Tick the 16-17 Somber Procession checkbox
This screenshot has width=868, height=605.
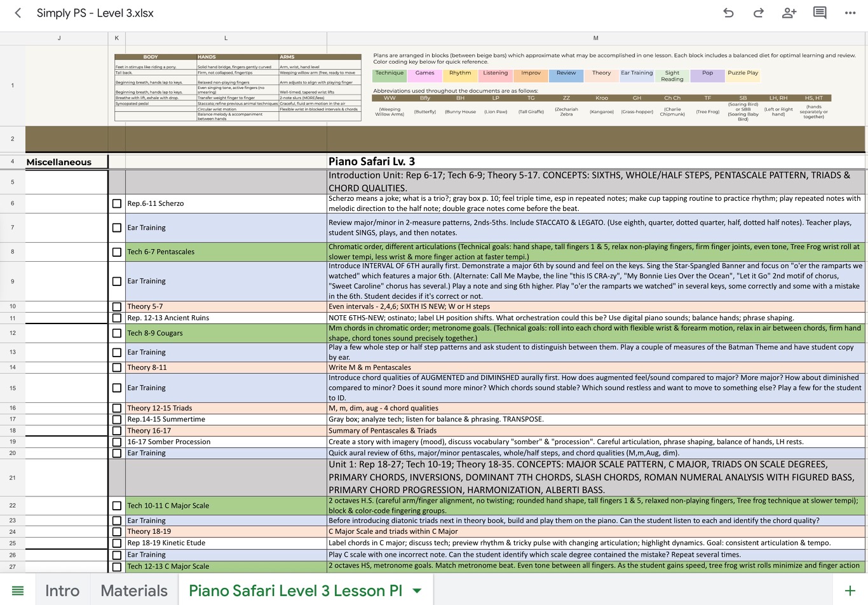click(x=117, y=442)
